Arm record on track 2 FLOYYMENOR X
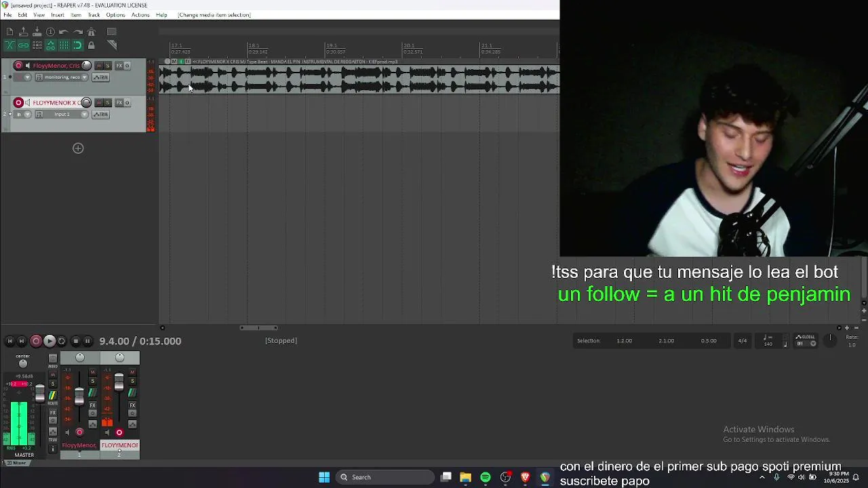The width and height of the screenshot is (868, 488). [x=18, y=102]
